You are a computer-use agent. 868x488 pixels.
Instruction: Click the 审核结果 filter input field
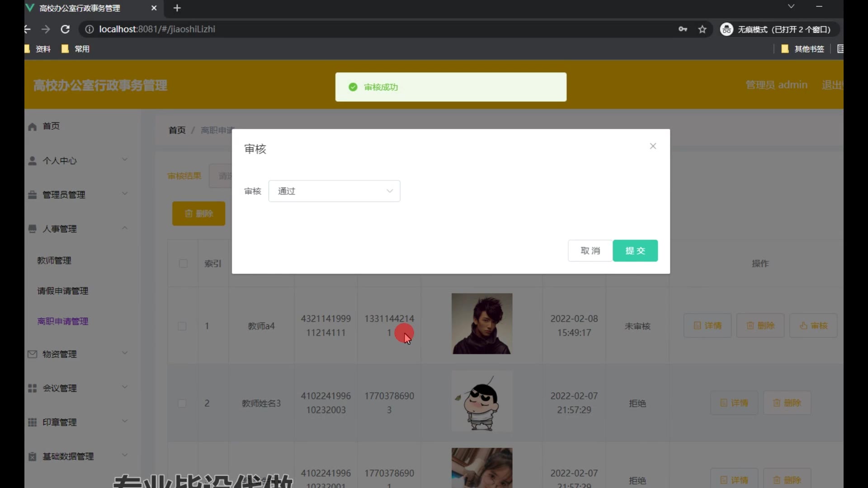(x=222, y=176)
